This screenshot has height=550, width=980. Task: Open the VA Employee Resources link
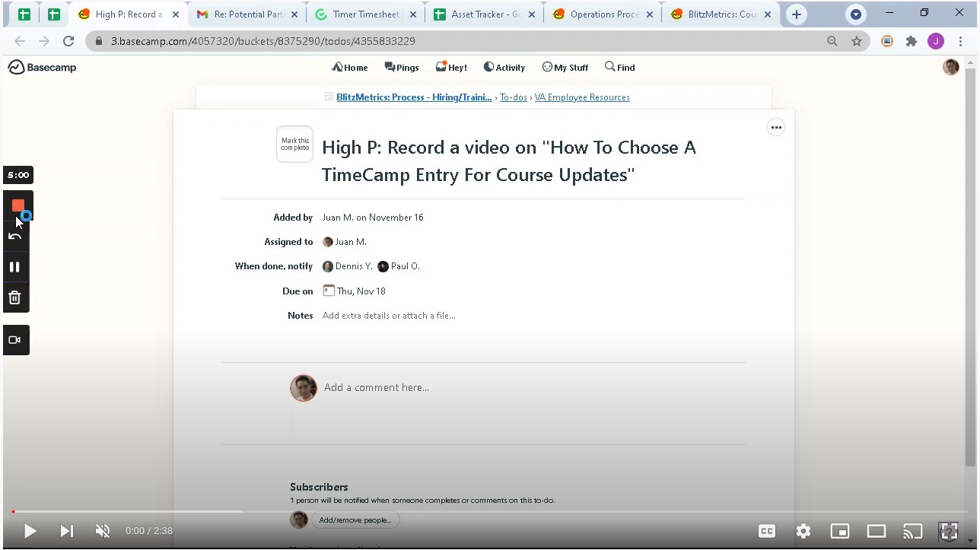(x=582, y=97)
